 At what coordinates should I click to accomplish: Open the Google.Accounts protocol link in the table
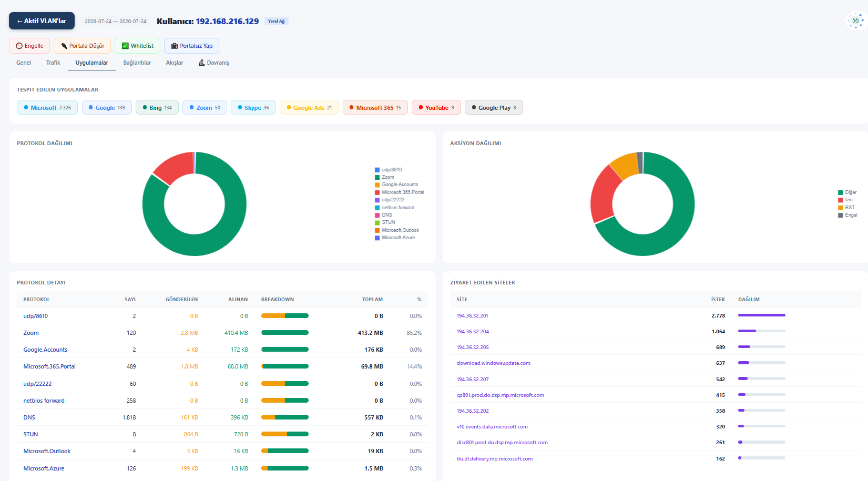pos(45,350)
